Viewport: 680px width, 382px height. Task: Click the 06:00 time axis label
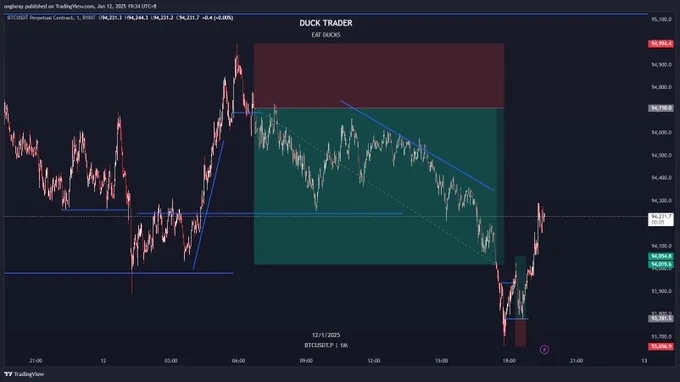click(239, 361)
